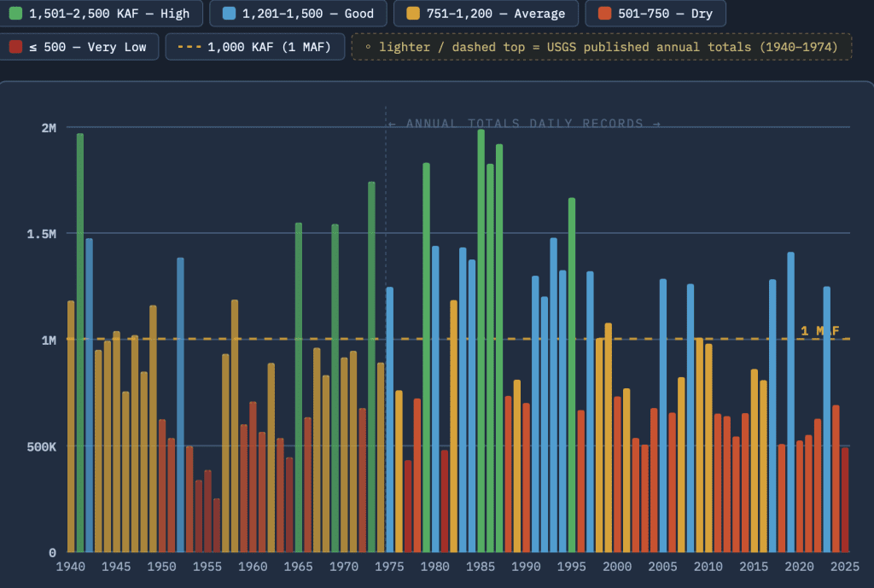Toggle the 501-750 Dry legend chip

(x=655, y=14)
